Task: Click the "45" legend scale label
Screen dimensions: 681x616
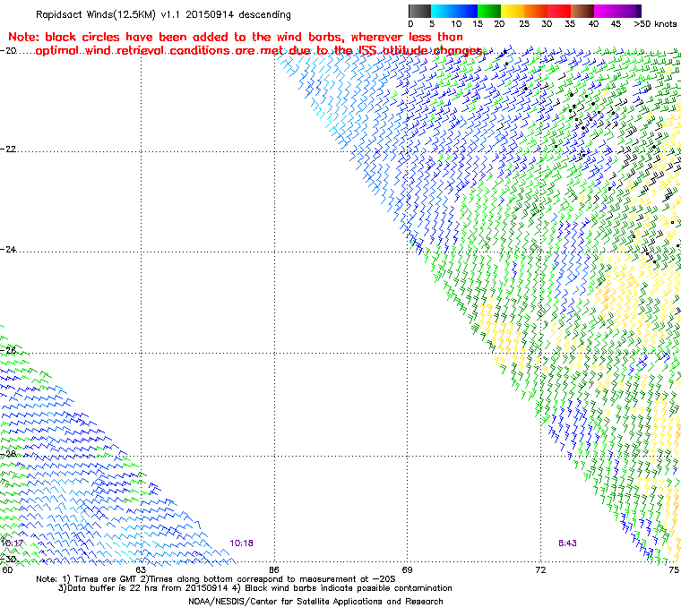Action: click(x=616, y=24)
